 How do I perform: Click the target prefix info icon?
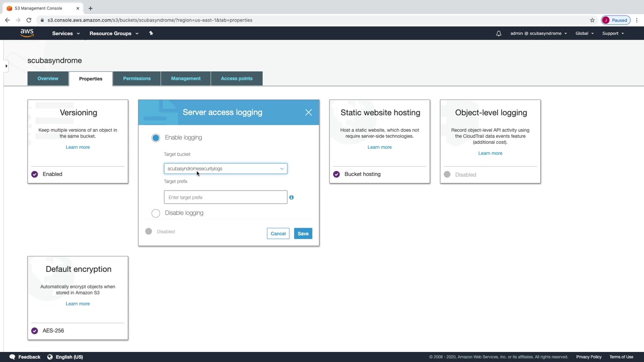[x=291, y=197]
